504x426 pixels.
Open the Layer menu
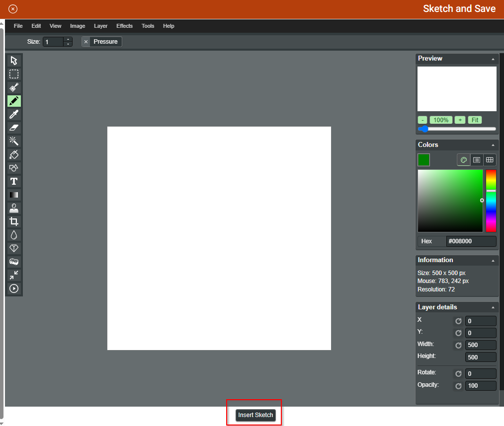pyautogui.click(x=100, y=26)
